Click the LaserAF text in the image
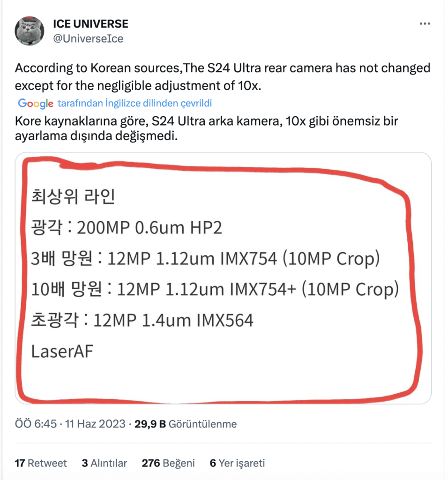The image size is (448, 480). point(62,352)
